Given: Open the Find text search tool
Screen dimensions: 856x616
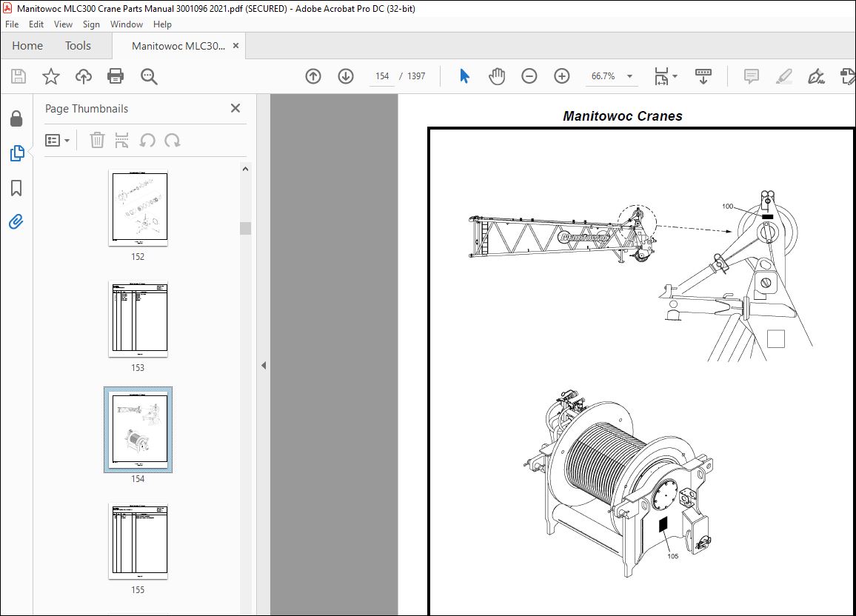Looking at the screenshot, I should pos(149,76).
